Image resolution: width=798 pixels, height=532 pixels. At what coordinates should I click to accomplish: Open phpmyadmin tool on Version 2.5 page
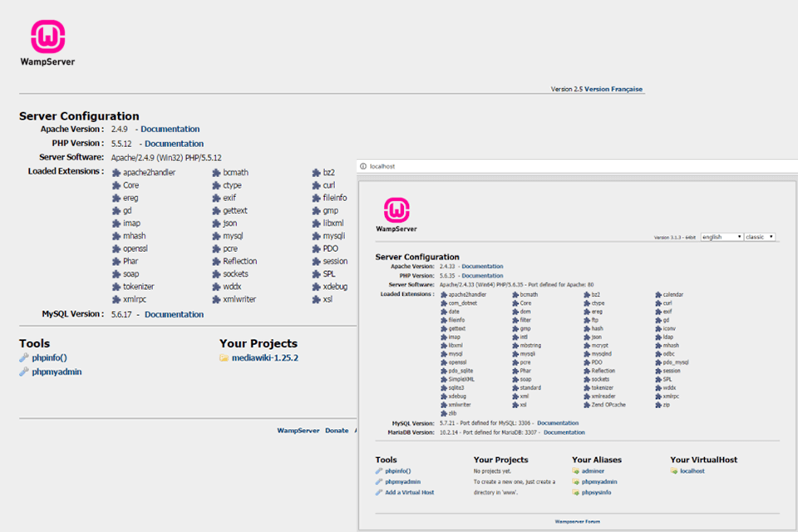coord(57,372)
